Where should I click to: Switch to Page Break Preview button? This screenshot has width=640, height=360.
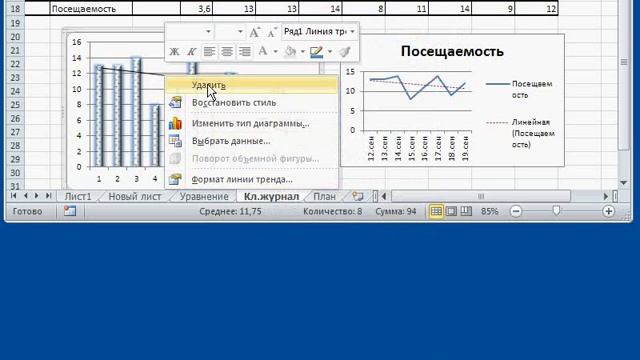(466, 211)
